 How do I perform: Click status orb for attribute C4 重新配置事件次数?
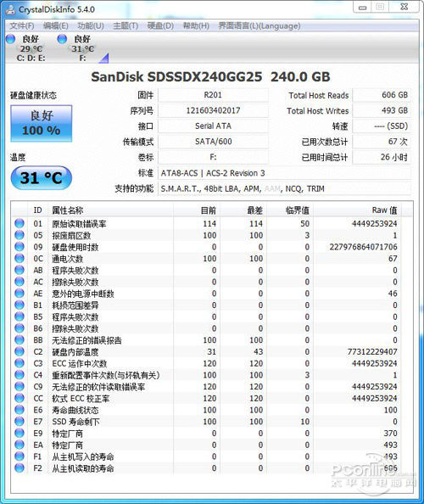pyautogui.click(x=20, y=375)
